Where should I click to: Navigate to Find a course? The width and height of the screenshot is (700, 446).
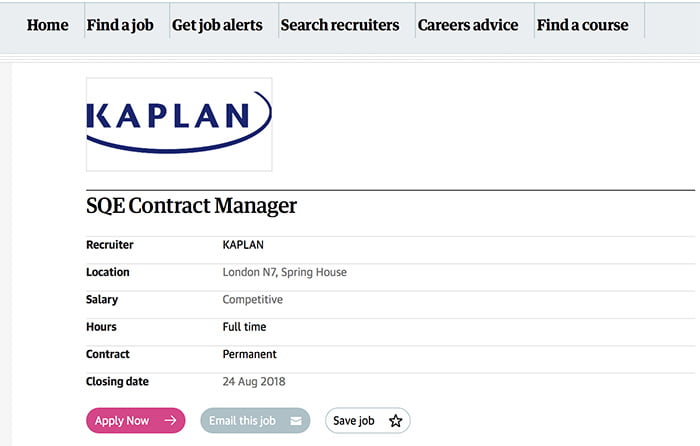[x=583, y=25]
